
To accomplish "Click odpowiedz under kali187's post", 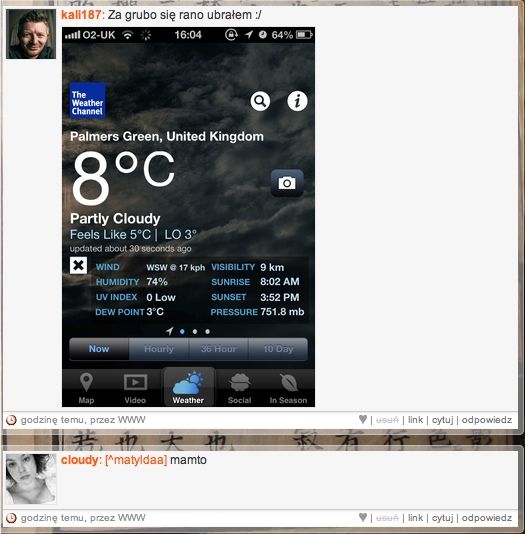I will [x=487, y=420].
